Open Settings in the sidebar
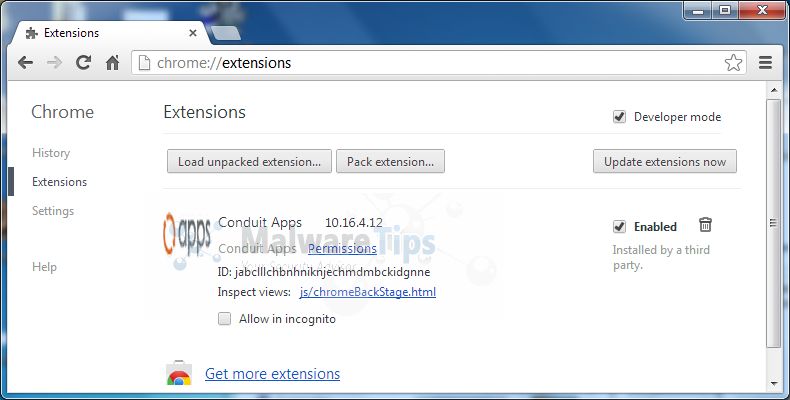 point(53,211)
